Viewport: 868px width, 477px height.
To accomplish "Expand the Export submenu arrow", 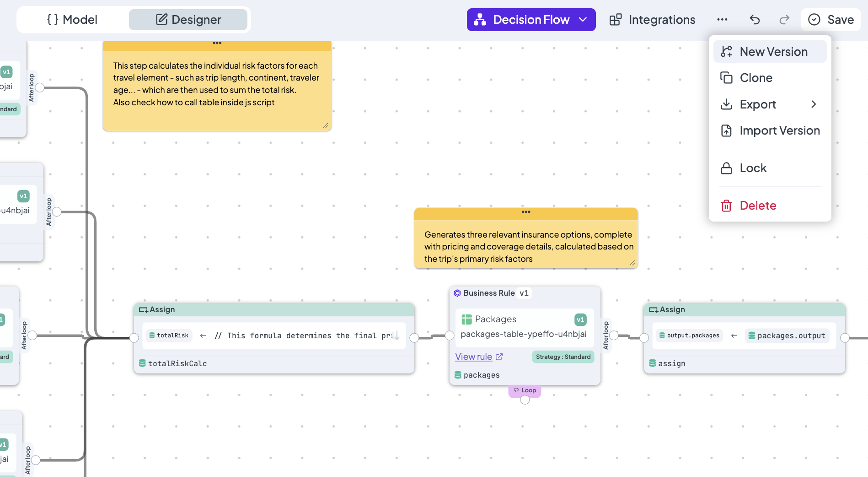I will 813,104.
